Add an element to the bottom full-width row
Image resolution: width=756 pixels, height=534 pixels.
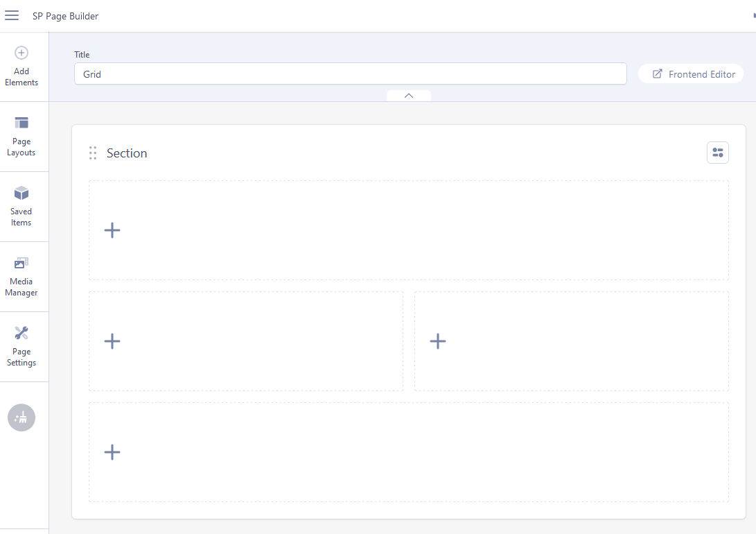pos(112,452)
